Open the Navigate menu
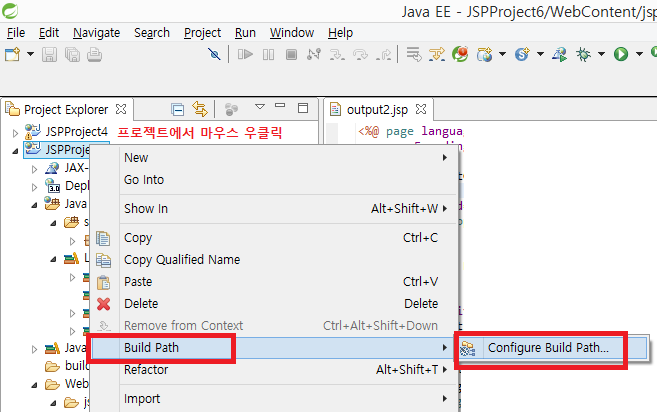 point(96,32)
